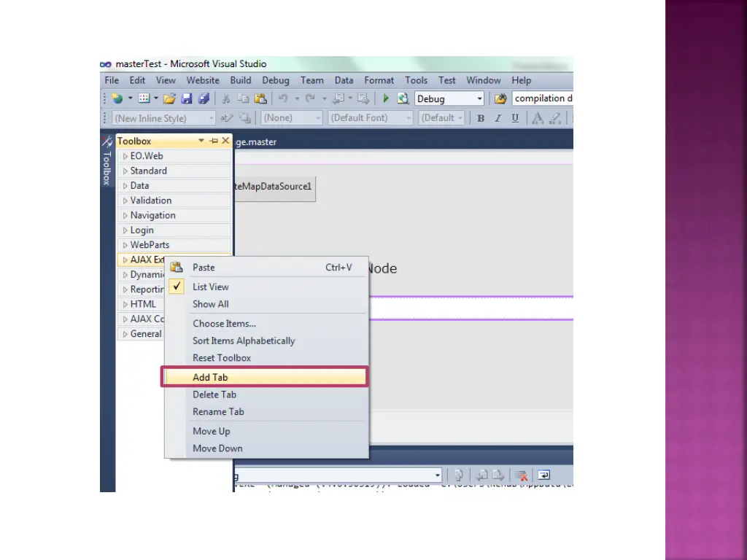The height and width of the screenshot is (560, 747).
Task: Toggle Underline formatting button
Action: (515, 118)
